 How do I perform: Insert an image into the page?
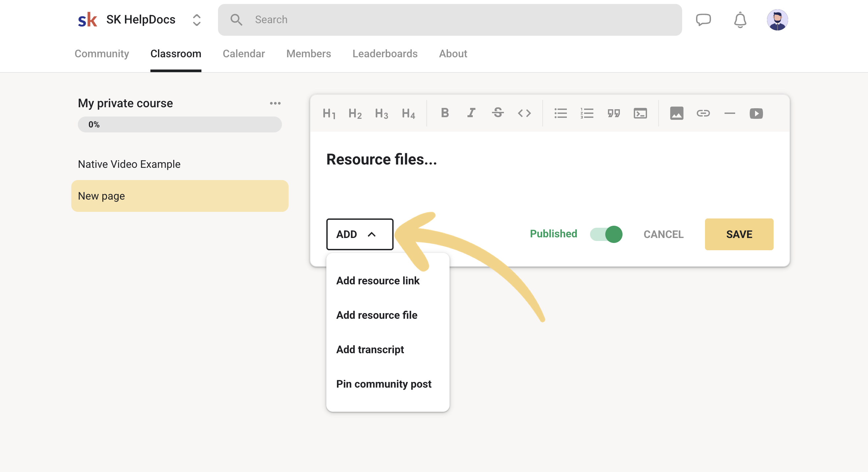coord(676,113)
